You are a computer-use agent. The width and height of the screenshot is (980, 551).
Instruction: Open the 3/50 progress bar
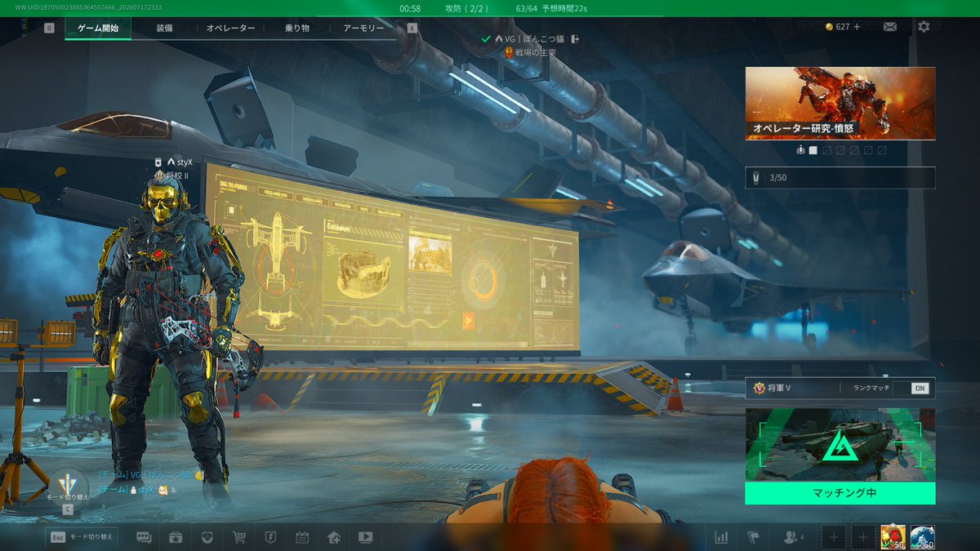click(x=840, y=178)
